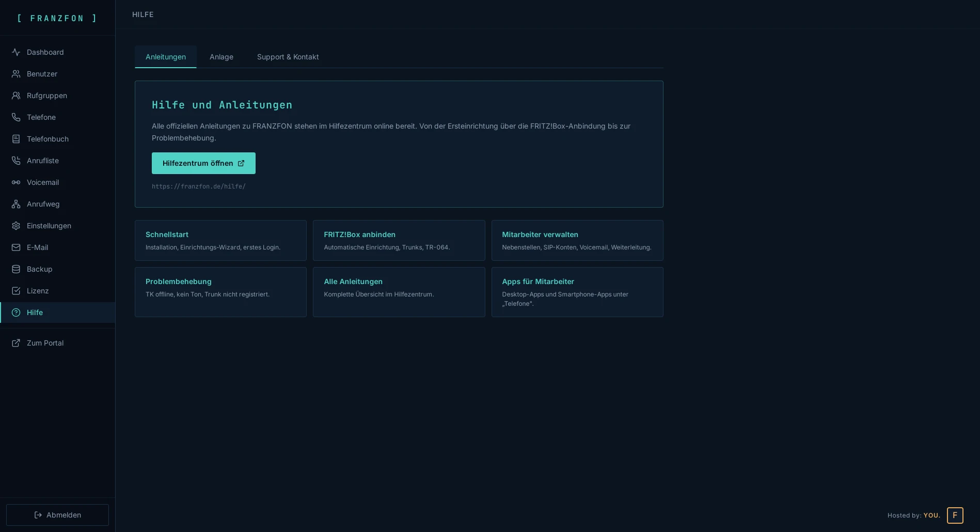Click the Telefone handset icon
980x532 pixels.
click(x=16, y=117)
